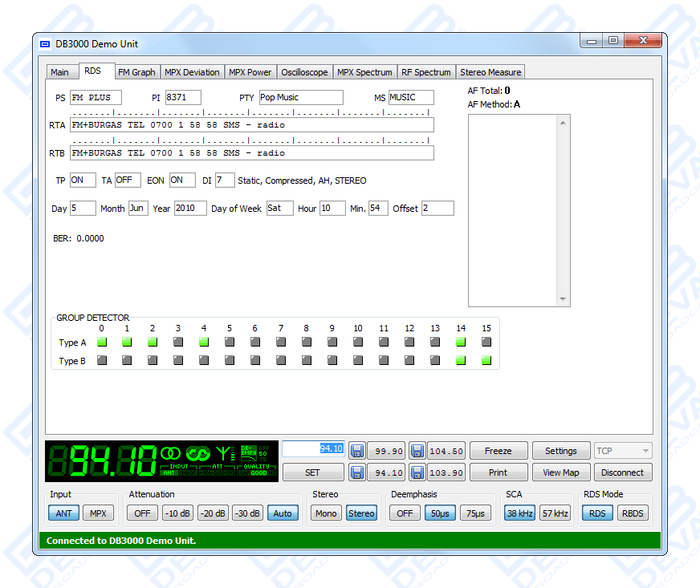
Task: Switch input to MPX
Action: [98, 513]
